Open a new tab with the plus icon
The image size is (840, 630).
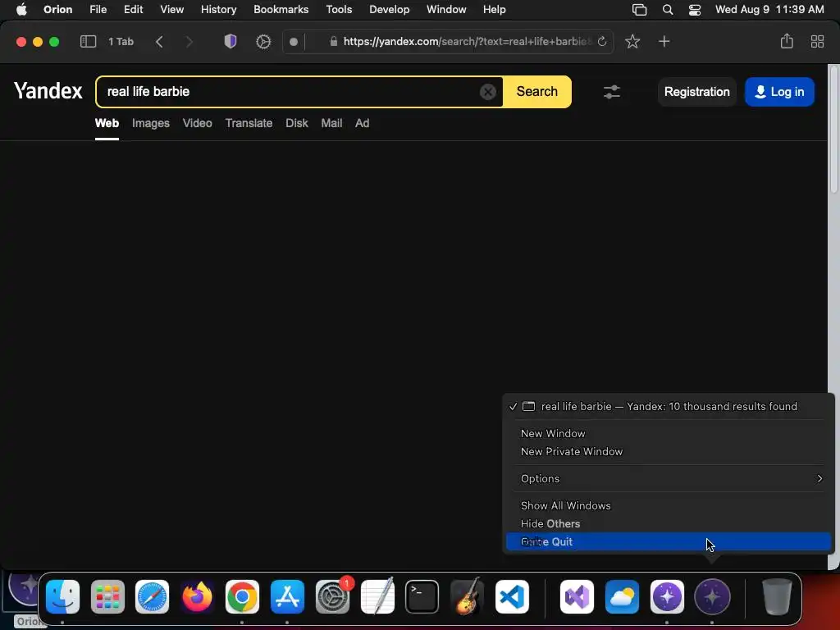pyautogui.click(x=664, y=41)
